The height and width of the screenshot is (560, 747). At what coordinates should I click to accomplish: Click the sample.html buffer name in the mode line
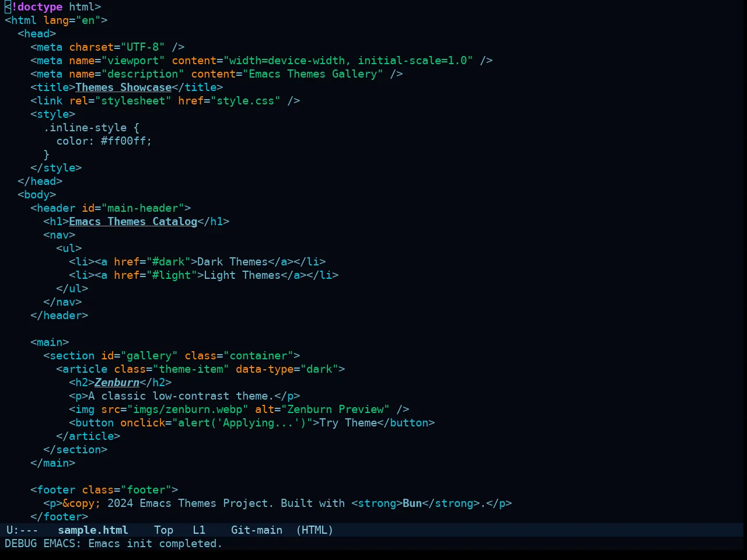(x=93, y=530)
